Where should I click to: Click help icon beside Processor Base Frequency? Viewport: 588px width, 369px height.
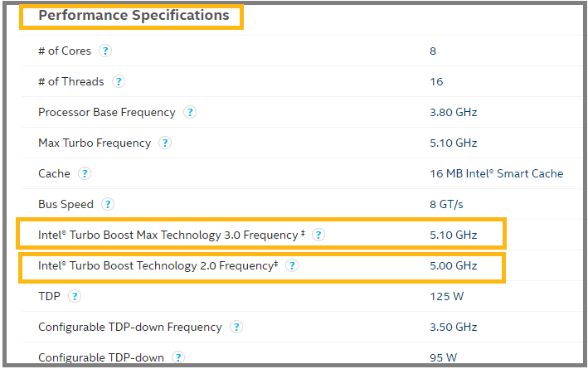(190, 112)
